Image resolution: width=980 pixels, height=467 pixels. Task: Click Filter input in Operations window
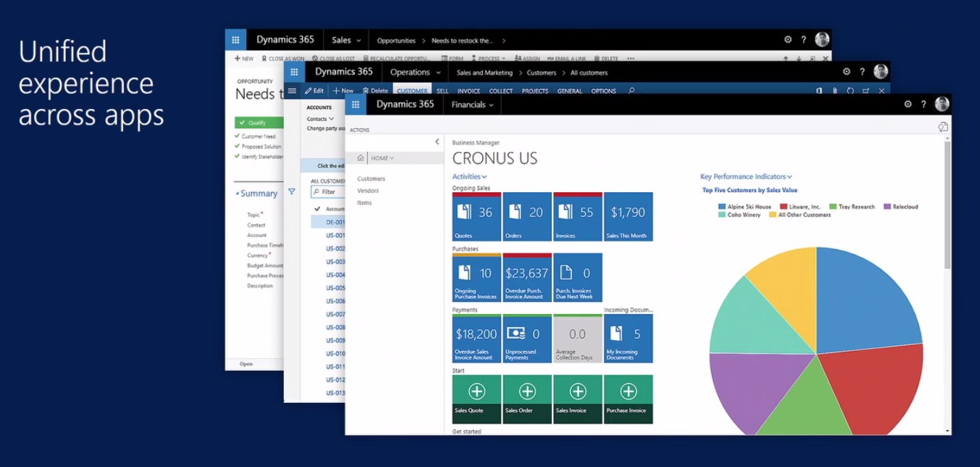point(328,191)
